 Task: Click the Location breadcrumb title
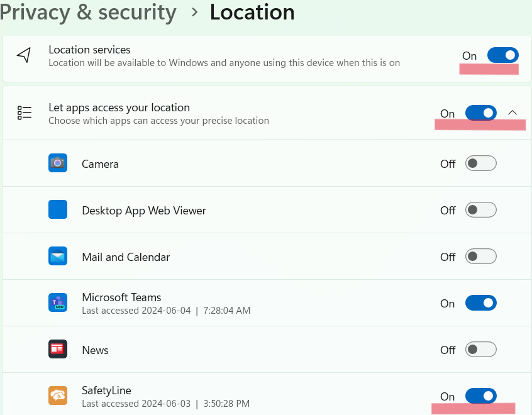coord(252,12)
